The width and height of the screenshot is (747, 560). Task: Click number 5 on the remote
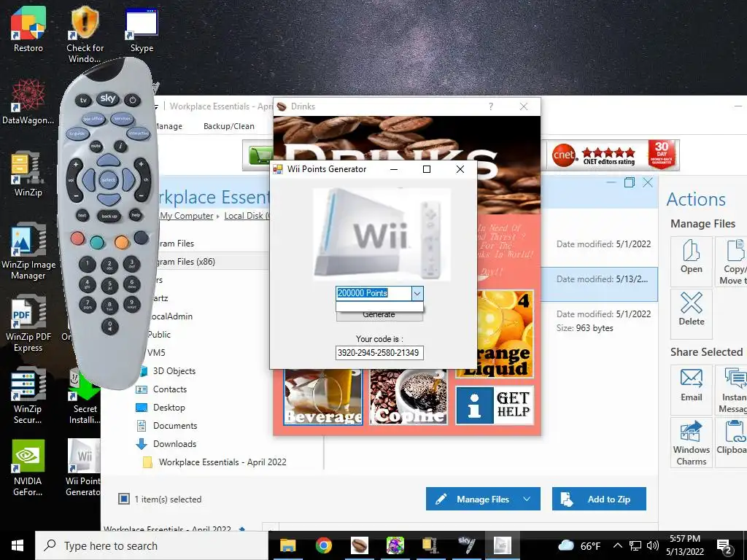[x=109, y=285]
